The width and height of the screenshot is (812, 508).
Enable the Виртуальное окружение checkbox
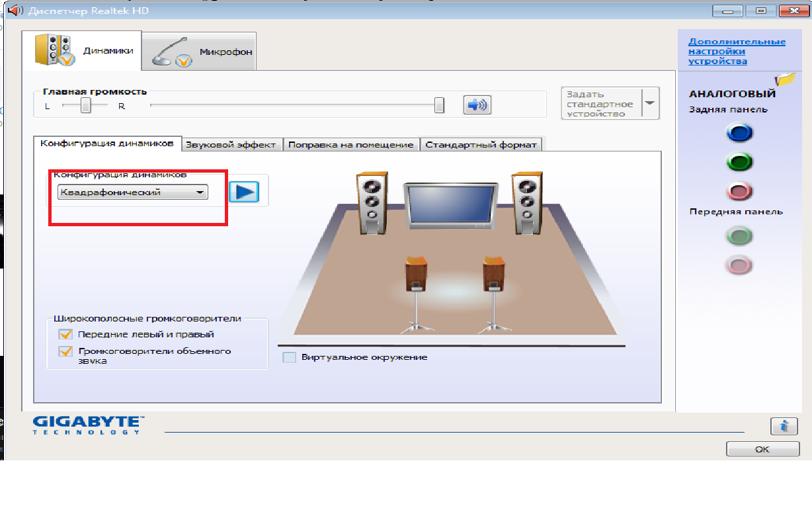tap(289, 357)
